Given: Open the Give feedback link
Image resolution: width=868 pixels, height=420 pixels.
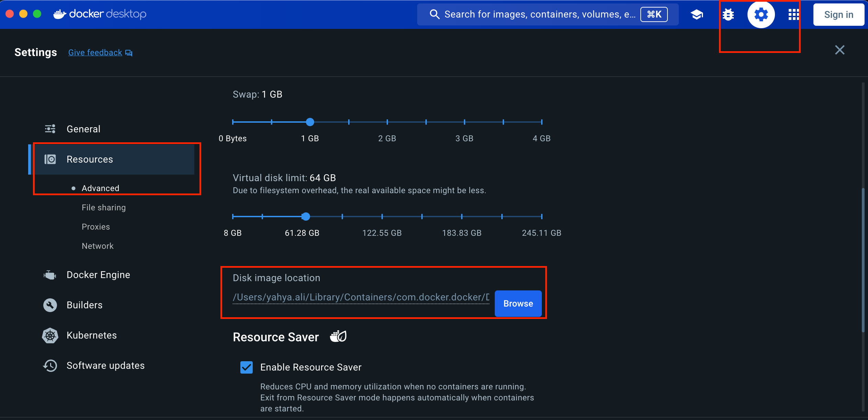Looking at the screenshot, I should click(95, 53).
